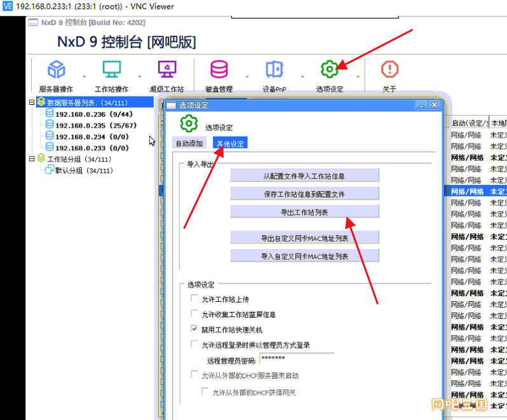Image resolution: width=507 pixels, height=420 pixels.
Task: Focus the 远程管理员密码 password field
Action: pyautogui.click(x=297, y=358)
